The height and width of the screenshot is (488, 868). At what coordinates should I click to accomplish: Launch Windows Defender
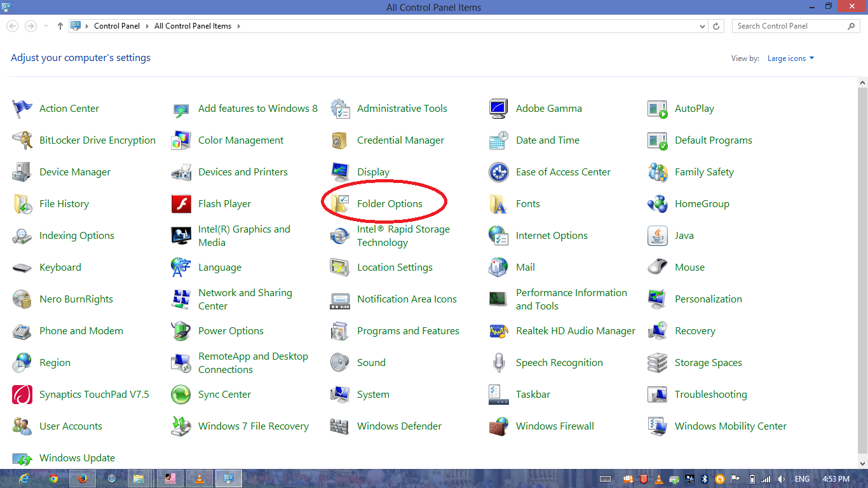[399, 426]
